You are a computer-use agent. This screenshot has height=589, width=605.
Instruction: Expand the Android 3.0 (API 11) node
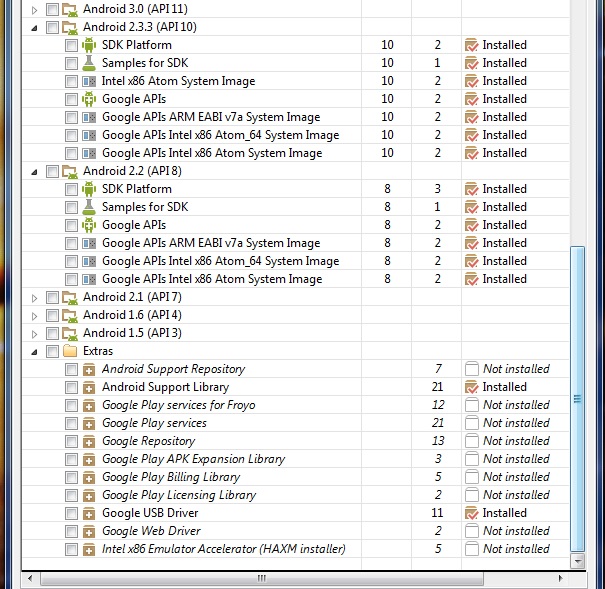[35, 9]
